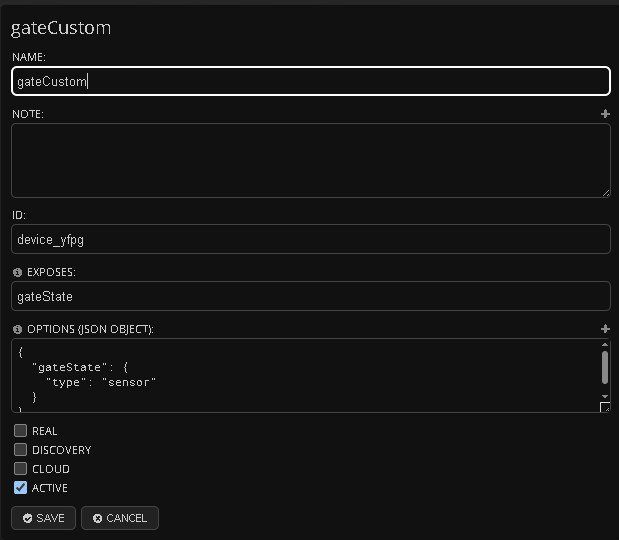Click the plus icon beside NOTE
This screenshot has width=619, height=540.
coord(605,114)
